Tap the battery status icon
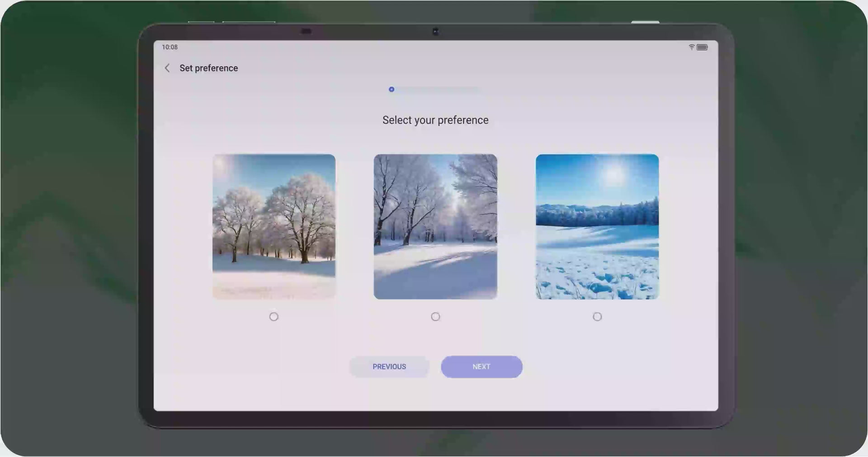The width and height of the screenshot is (868, 457). pos(702,47)
